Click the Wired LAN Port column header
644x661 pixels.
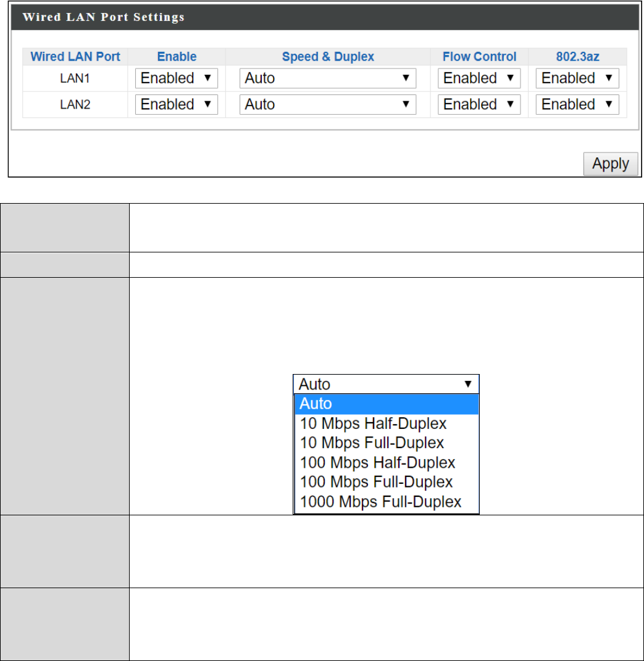click(75, 57)
